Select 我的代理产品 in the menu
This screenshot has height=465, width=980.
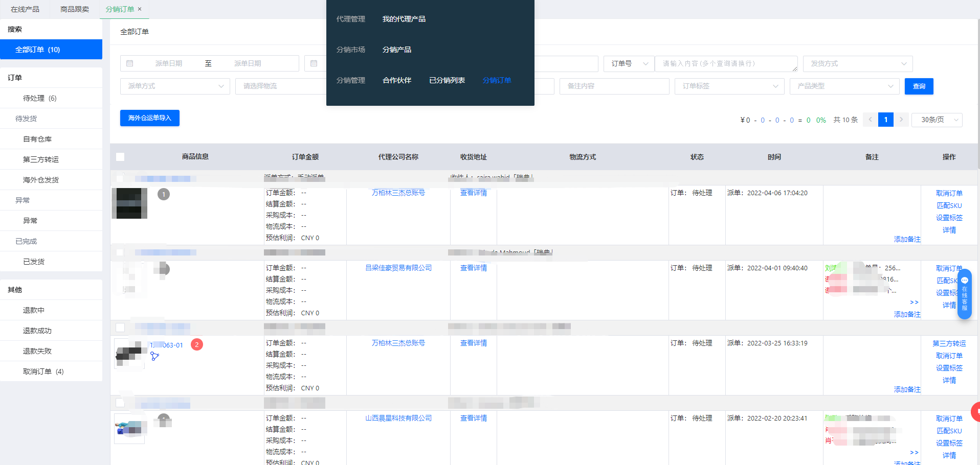point(404,19)
